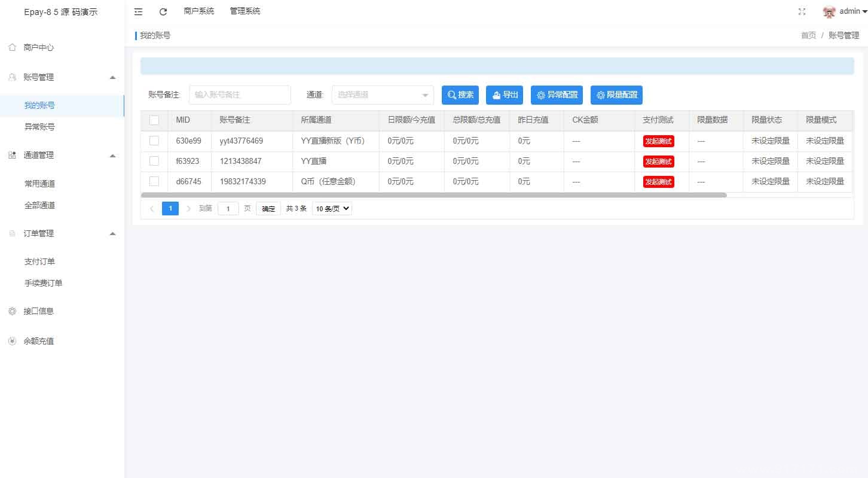The height and width of the screenshot is (478, 868).
Task: Click the 限量状态 column header
Action: pyautogui.click(x=766, y=120)
